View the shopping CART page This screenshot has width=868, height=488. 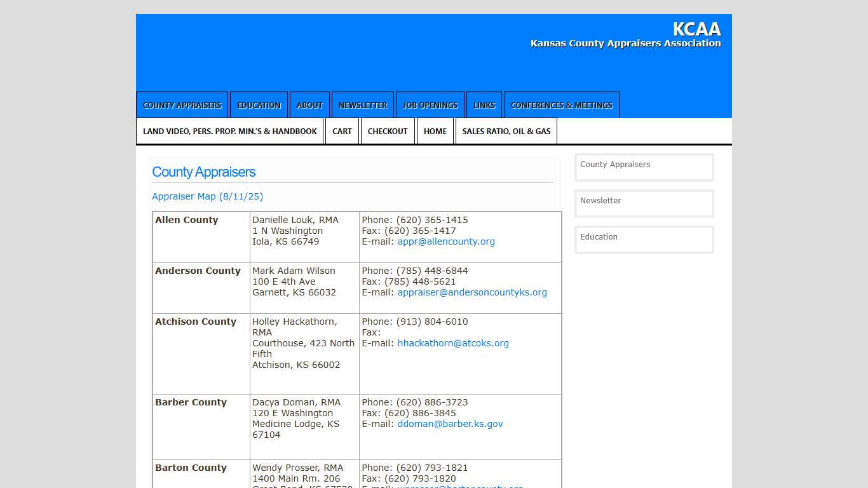[342, 131]
